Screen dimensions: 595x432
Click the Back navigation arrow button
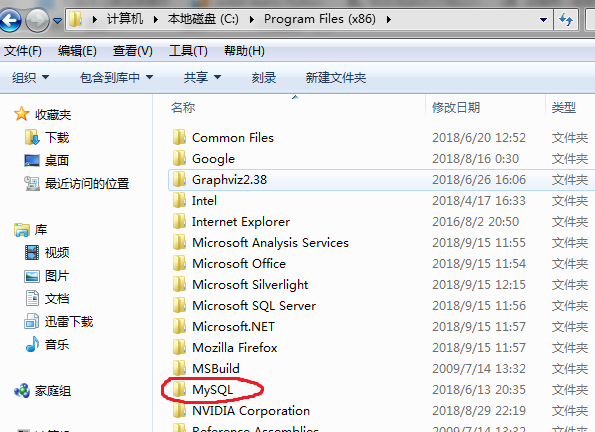pyautogui.click(x=10, y=20)
